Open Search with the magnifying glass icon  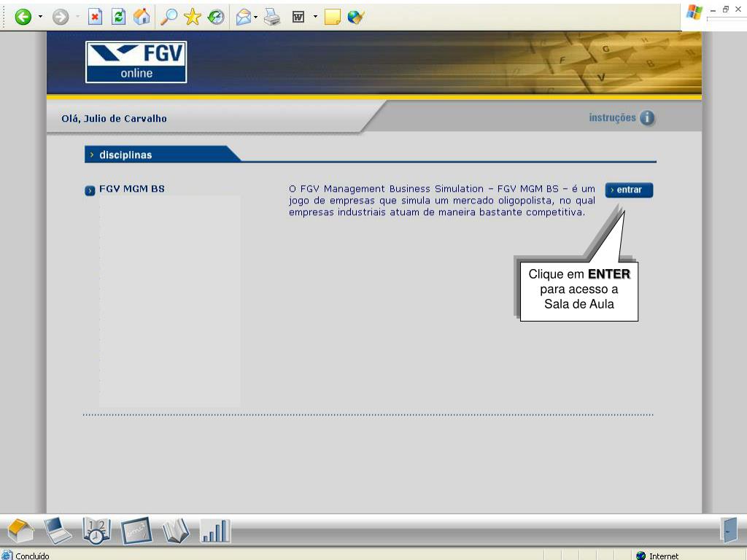(169, 17)
